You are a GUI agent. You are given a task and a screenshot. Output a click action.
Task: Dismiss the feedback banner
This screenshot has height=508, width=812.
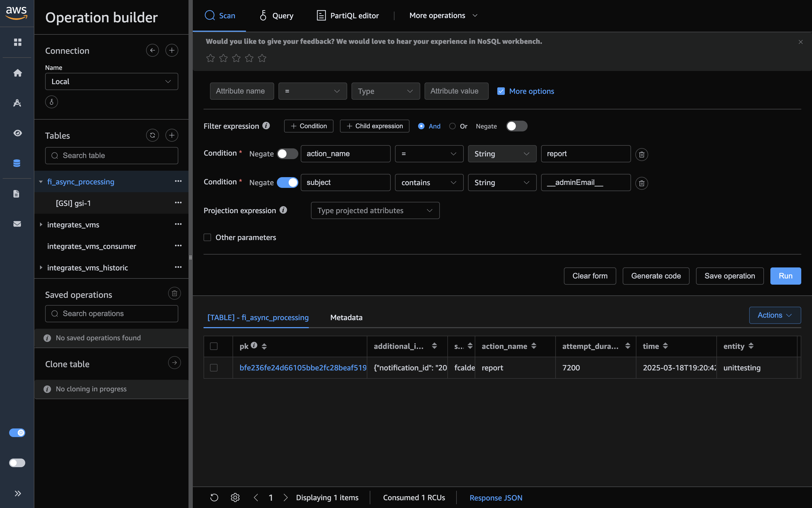[801, 42]
